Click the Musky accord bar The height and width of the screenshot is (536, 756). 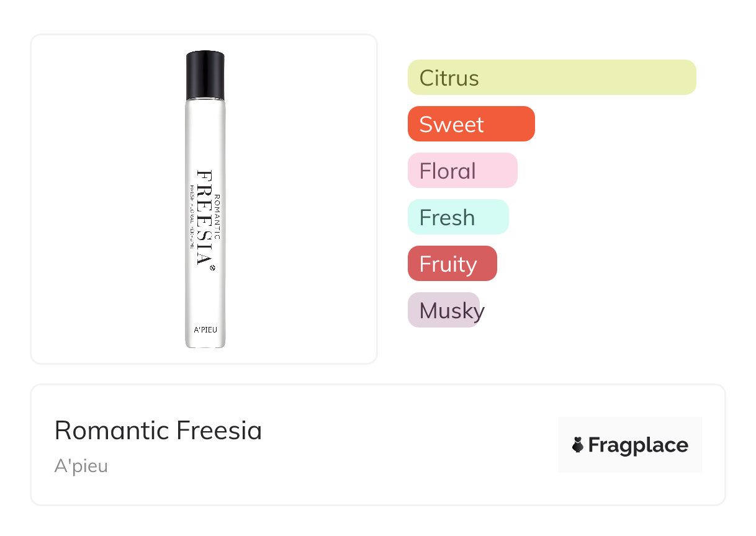[444, 310]
